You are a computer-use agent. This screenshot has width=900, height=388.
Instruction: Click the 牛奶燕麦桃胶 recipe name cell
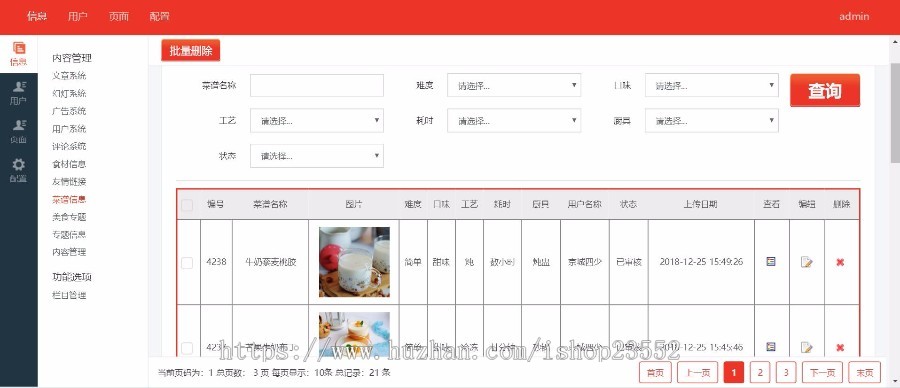point(270,262)
